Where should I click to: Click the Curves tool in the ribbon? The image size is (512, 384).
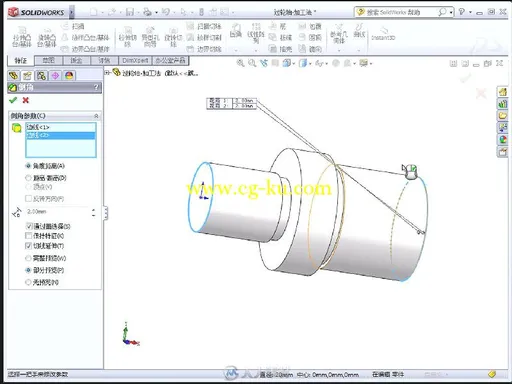pyautogui.click(x=359, y=31)
